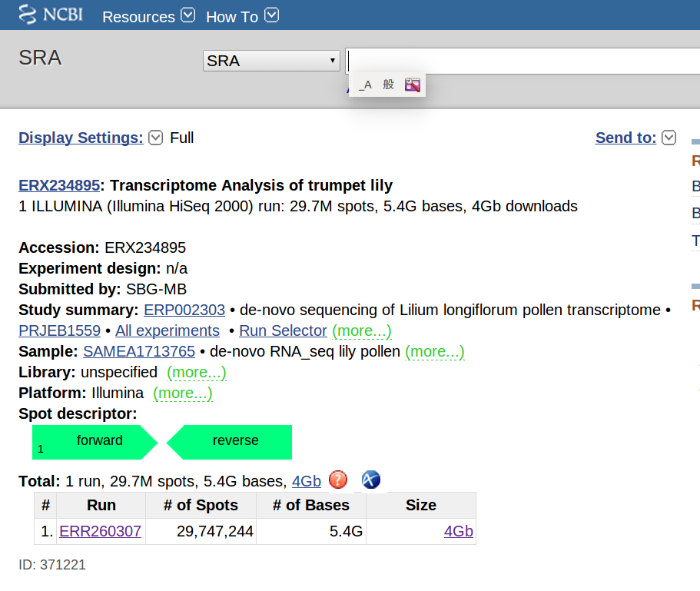Click the red question mark help icon
This screenshot has width=700, height=591.
click(338, 480)
